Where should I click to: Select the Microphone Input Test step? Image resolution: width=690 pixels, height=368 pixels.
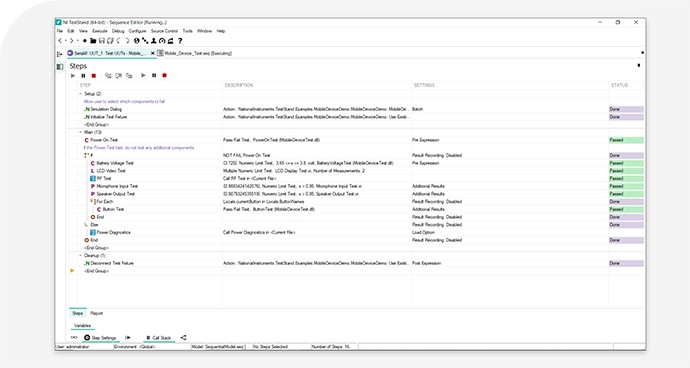click(117, 186)
